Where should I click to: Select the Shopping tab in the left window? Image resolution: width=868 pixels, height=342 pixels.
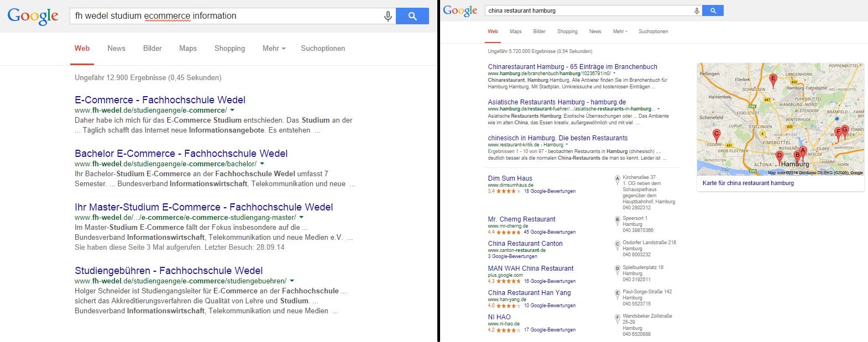pyautogui.click(x=229, y=48)
